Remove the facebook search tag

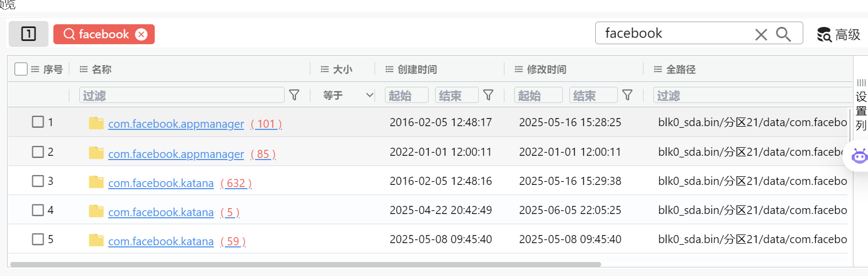point(141,34)
